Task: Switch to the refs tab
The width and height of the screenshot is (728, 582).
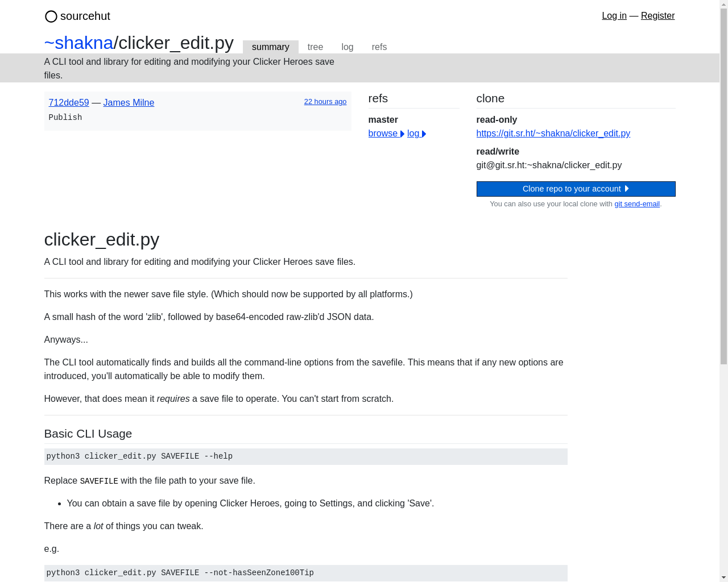Action: click(379, 47)
